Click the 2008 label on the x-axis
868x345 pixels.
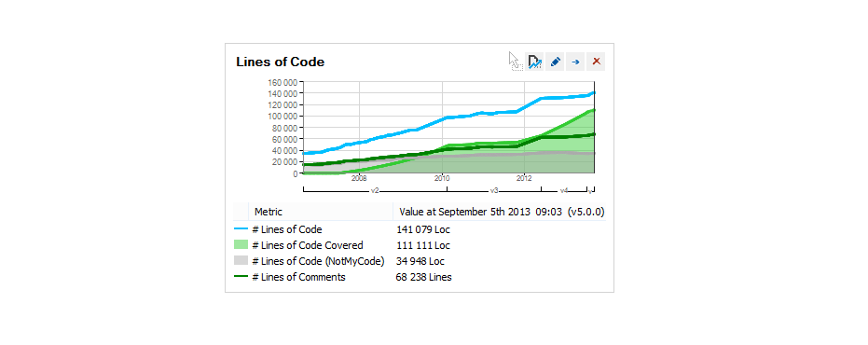tap(359, 178)
